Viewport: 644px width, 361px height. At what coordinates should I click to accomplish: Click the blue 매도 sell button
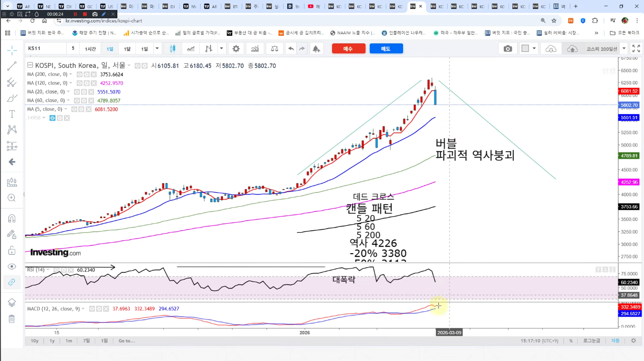(386, 49)
